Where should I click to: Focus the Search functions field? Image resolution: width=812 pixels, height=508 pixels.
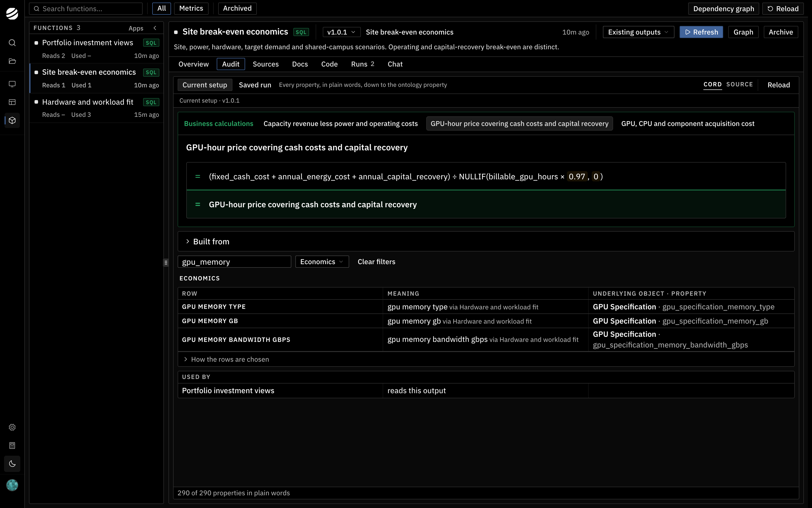point(86,9)
